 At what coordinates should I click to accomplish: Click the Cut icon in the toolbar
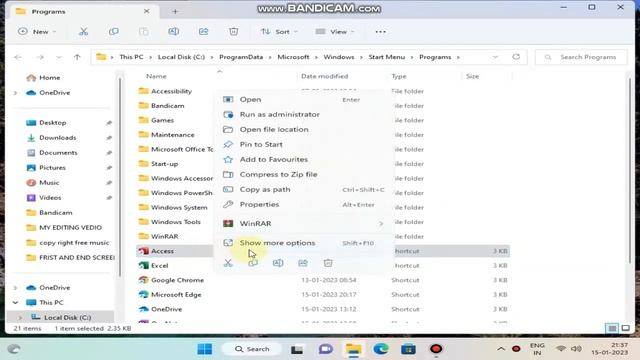coord(83,31)
